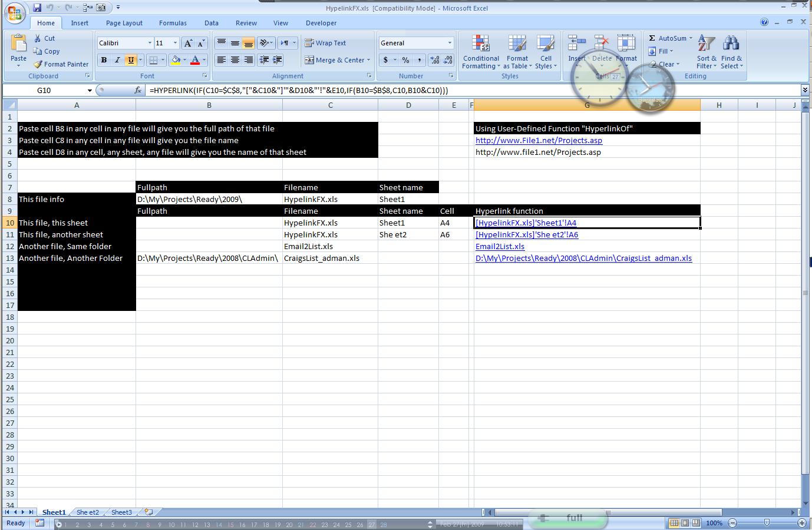The image size is (812, 530).
Task: Copy the selected cell
Action: click(x=47, y=51)
